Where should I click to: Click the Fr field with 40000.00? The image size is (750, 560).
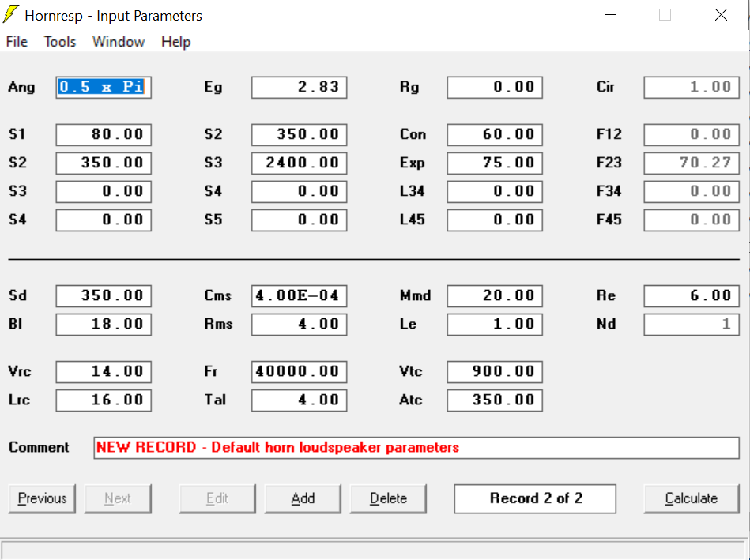300,372
